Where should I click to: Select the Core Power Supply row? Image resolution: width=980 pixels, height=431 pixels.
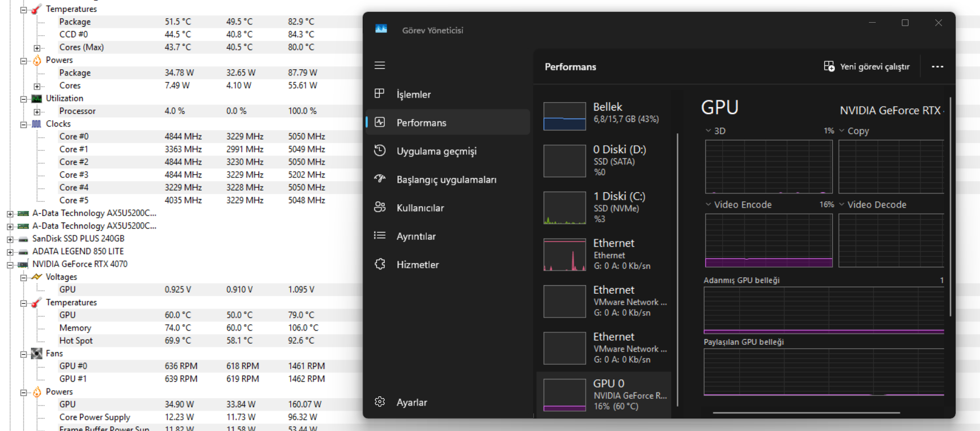pos(192,417)
